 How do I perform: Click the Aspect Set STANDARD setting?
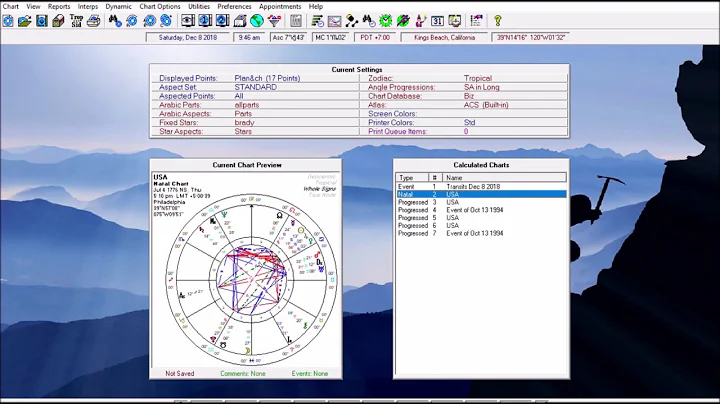point(255,87)
